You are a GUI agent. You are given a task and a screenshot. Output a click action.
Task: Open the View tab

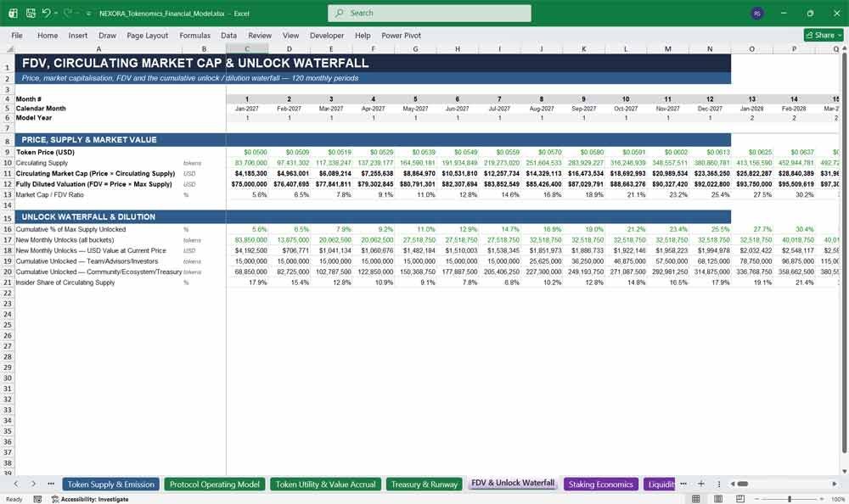(290, 35)
